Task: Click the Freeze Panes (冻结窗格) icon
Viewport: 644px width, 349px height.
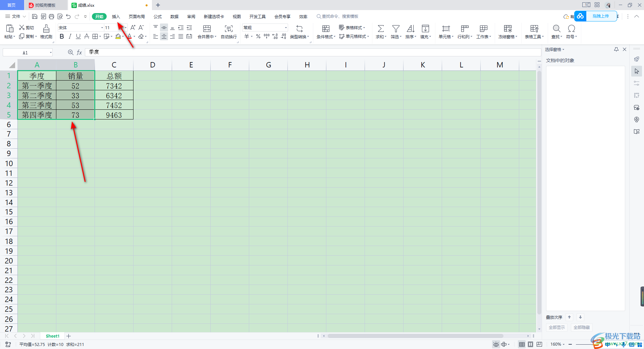Action: (508, 29)
